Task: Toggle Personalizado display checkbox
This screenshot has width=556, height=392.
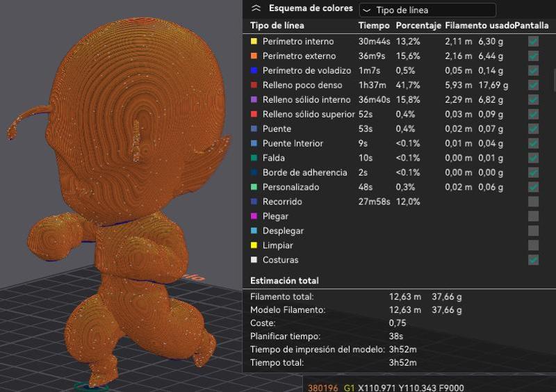Action: [533, 187]
